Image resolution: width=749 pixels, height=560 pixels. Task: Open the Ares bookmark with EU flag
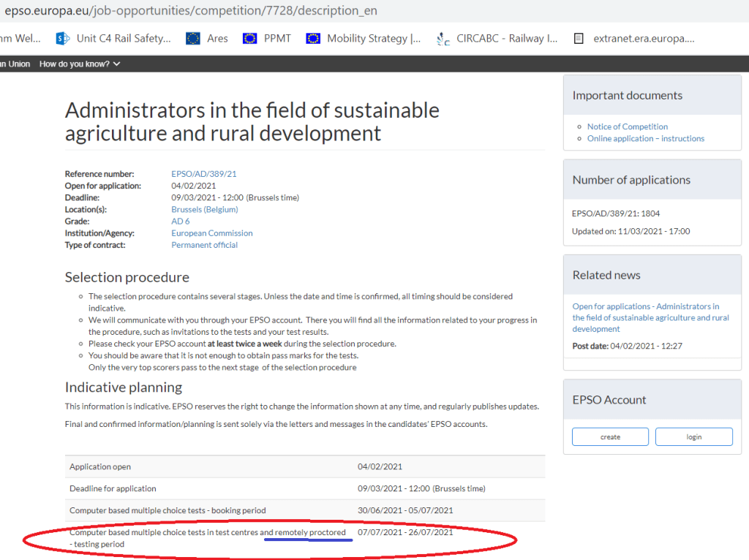207,39
